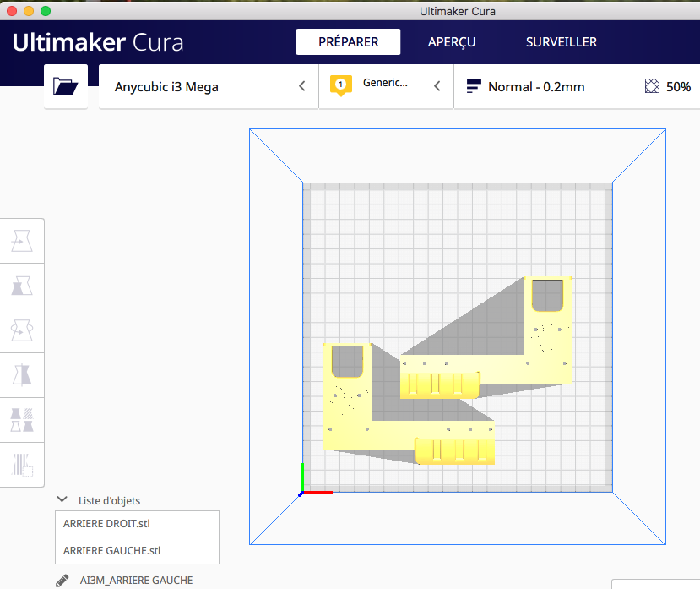Click the 50% infill value
The width and height of the screenshot is (700, 589).
pyautogui.click(x=679, y=87)
